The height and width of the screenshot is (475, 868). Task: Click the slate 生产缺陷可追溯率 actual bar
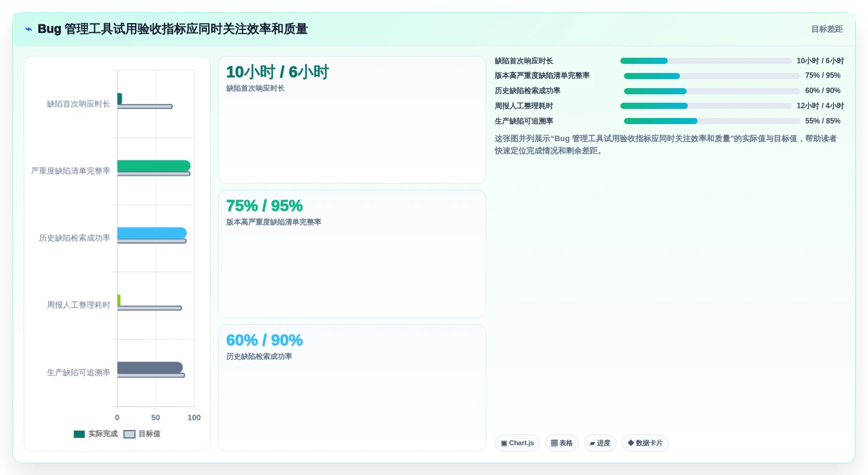click(150, 367)
